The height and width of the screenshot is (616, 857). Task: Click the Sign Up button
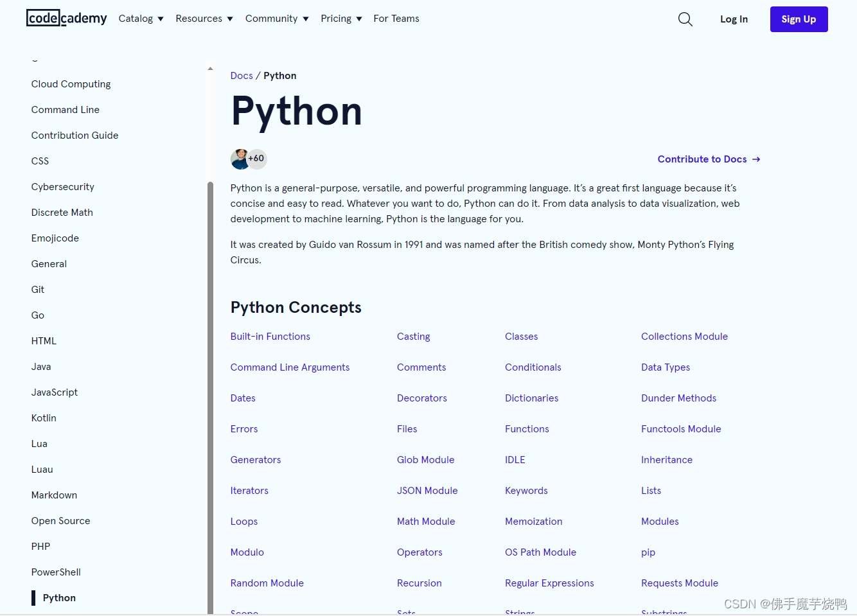[799, 19]
